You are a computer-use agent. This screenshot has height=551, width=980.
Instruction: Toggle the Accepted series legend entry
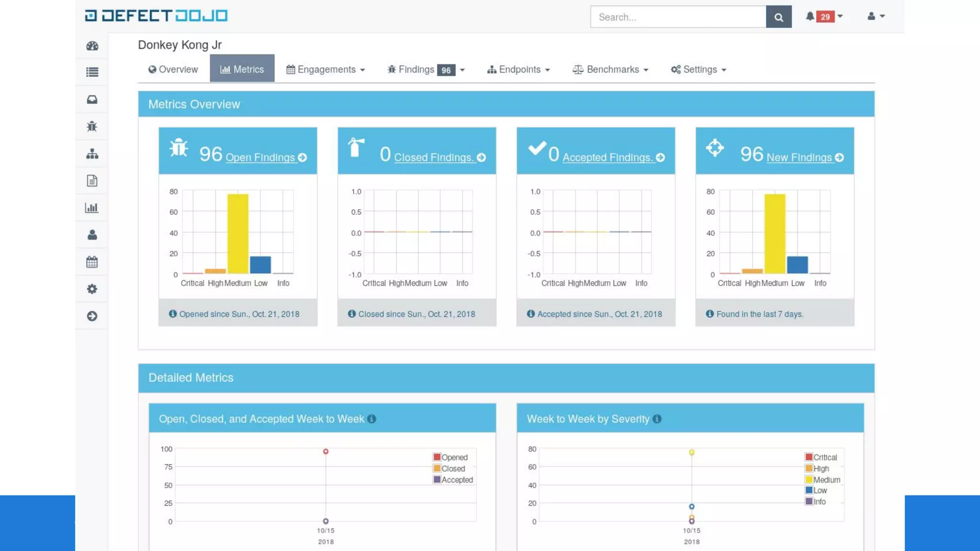pos(457,480)
